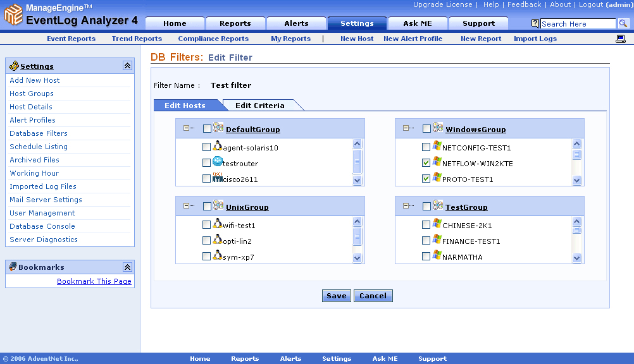Click the search magnifier icon
The width and height of the screenshot is (634, 364).
pyautogui.click(x=623, y=23)
